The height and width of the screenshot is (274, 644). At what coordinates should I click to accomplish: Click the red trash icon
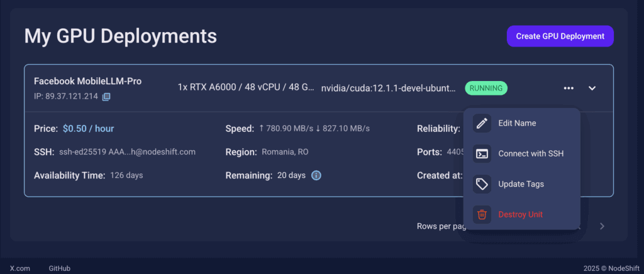[482, 214]
